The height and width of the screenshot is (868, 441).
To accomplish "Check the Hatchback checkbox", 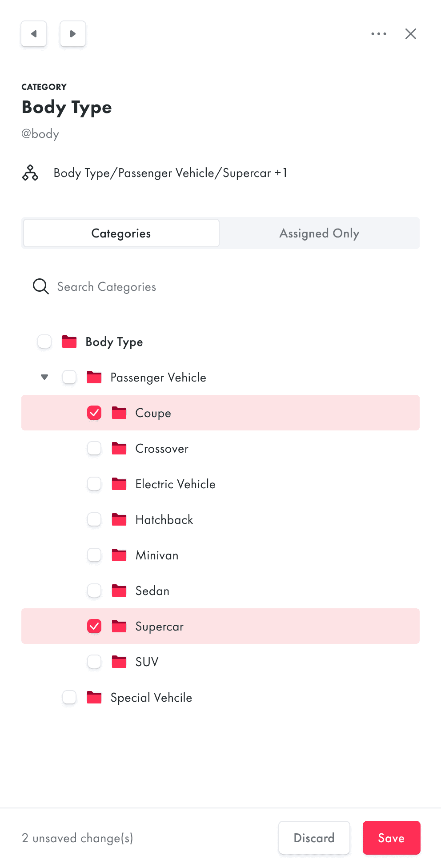I will point(94,519).
